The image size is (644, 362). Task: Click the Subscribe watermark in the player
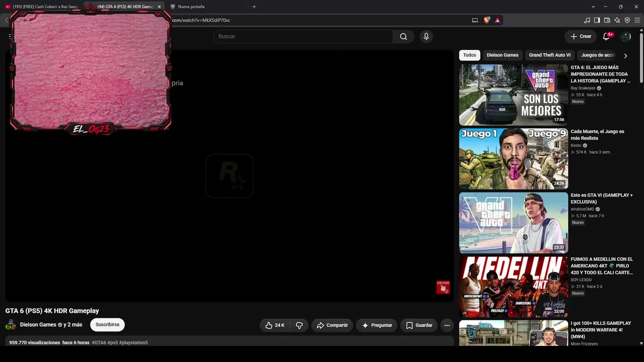click(443, 287)
